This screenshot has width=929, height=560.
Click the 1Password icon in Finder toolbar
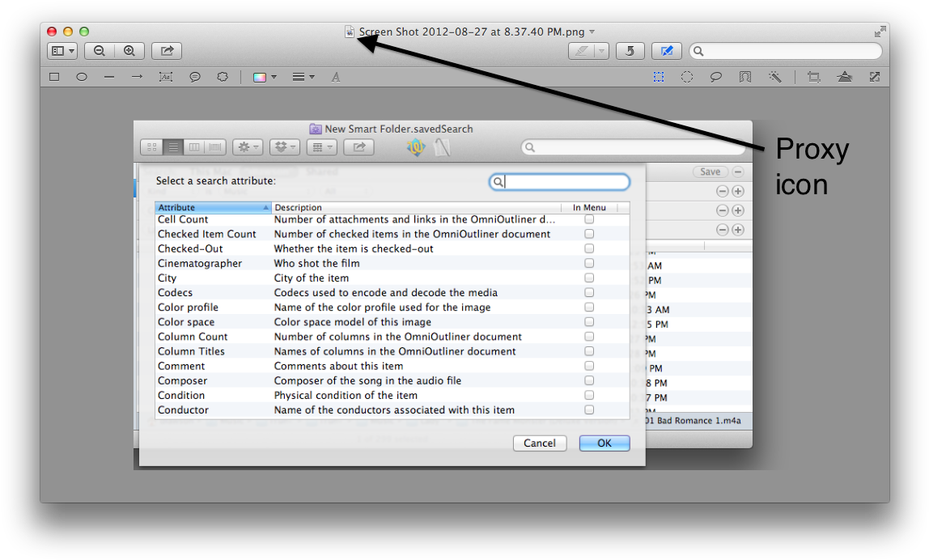[415, 146]
